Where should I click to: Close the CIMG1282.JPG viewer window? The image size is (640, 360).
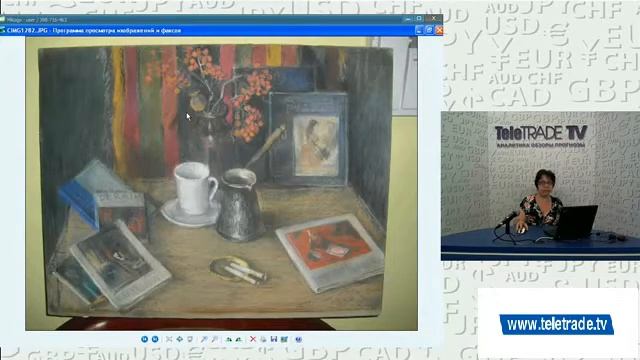point(439,30)
